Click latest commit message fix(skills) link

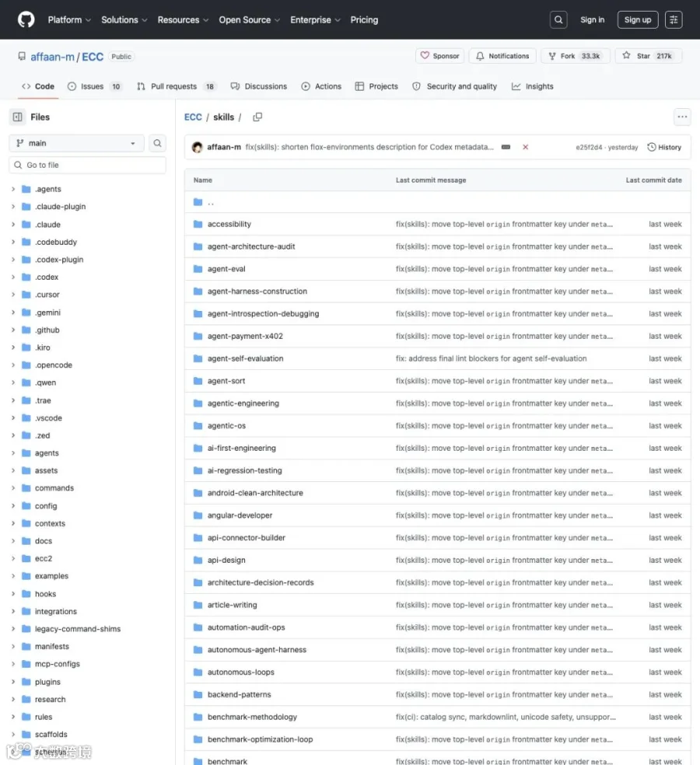[x=369, y=148]
